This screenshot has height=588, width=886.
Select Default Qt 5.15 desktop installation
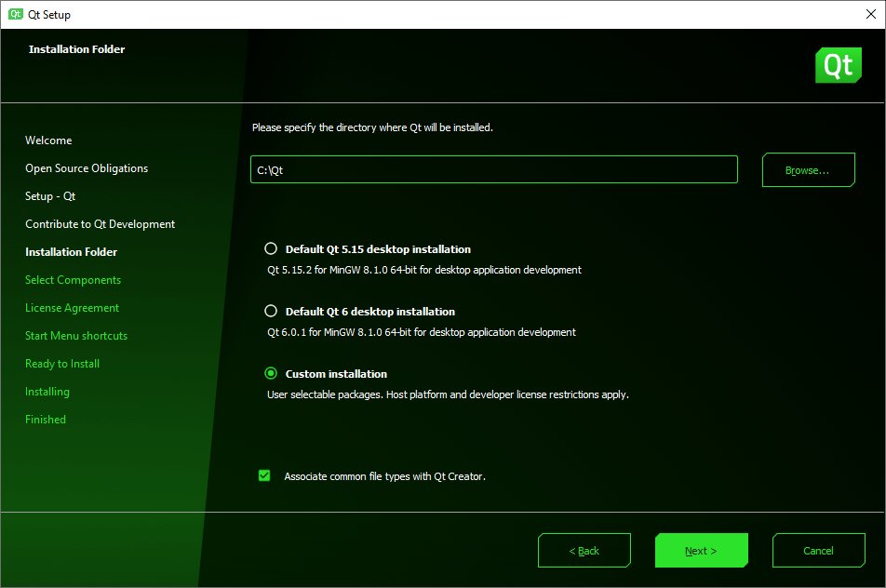pyautogui.click(x=271, y=248)
